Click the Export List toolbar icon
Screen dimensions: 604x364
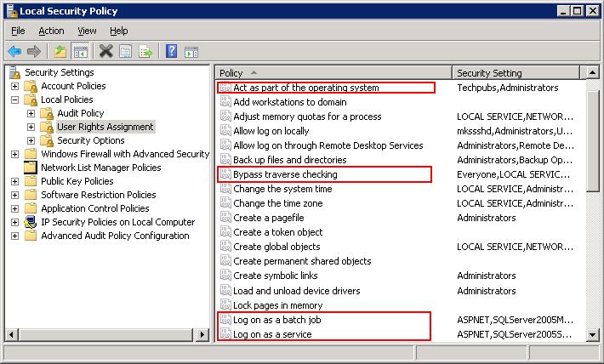145,51
